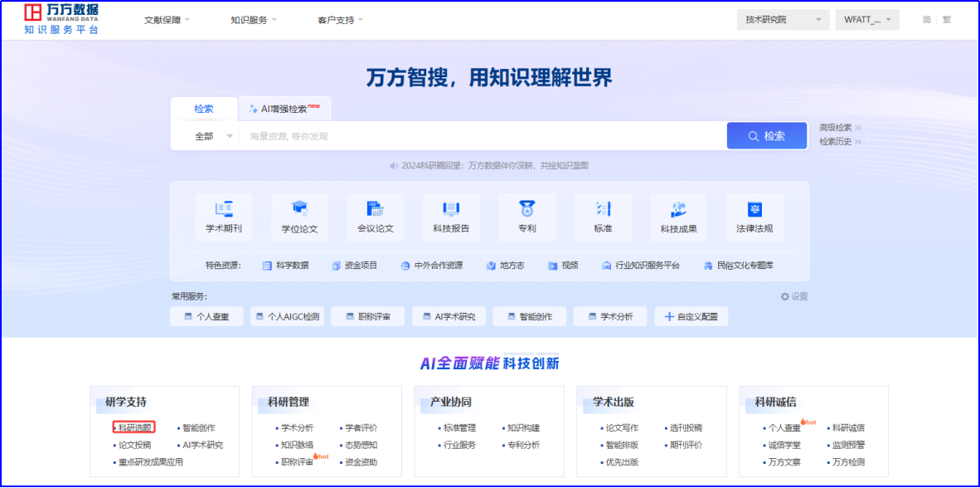Click the 标准 resource icon
The image size is (980, 488).
click(x=603, y=209)
